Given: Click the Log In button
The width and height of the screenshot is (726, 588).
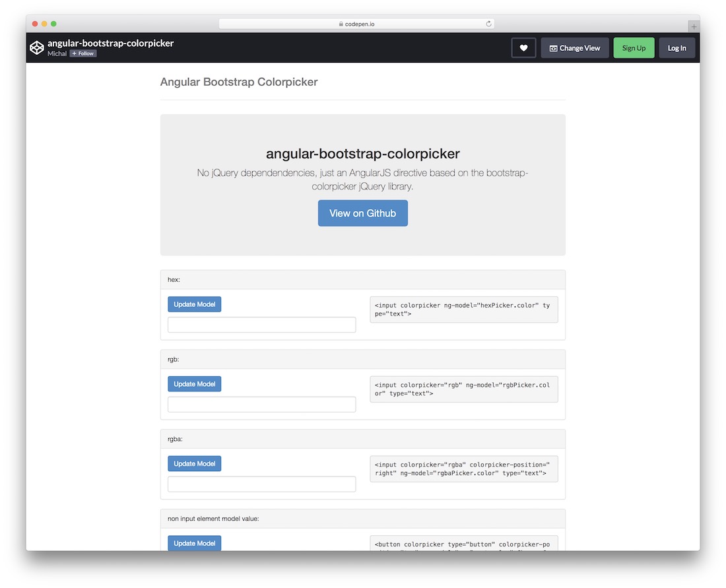Looking at the screenshot, I should pyautogui.click(x=676, y=48).
